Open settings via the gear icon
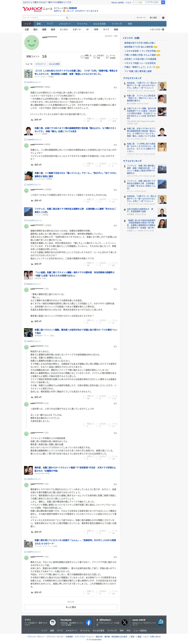Viewport: 188px width, 644px height. (163, 18)
